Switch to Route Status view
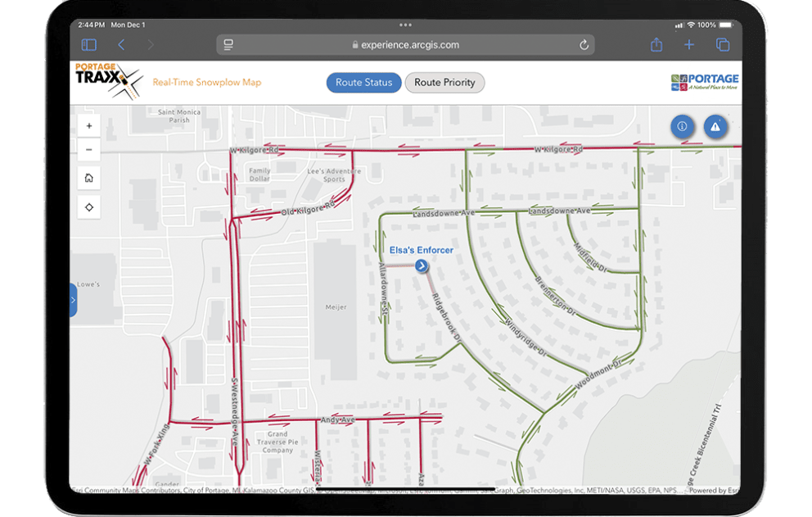This screenshot has width=812, height=517. 363,83
